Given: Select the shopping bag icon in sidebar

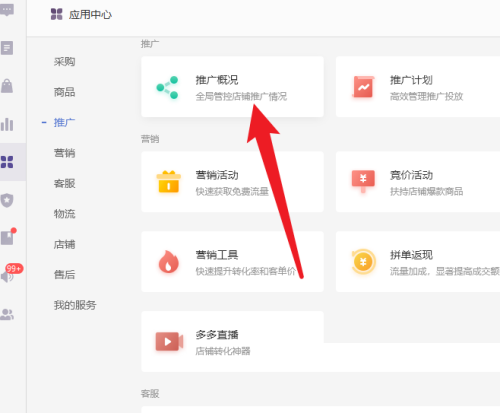Looking at the screenshot, I should (x=7, y=86).
